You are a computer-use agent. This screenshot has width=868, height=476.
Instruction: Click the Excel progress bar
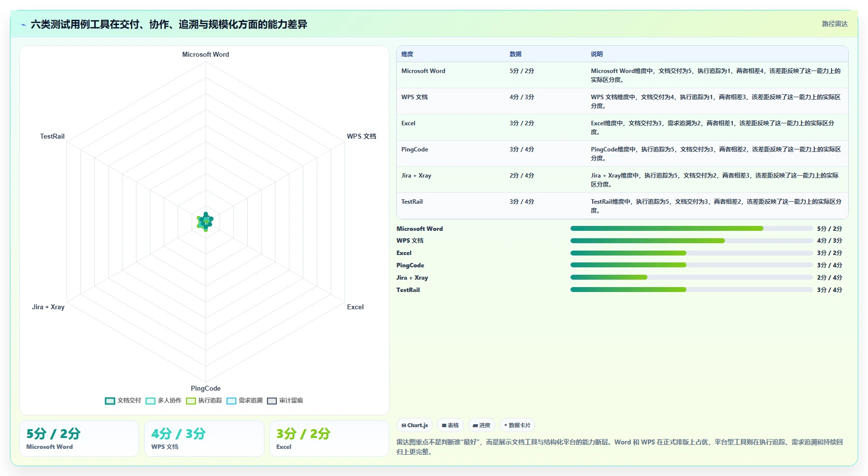(x=691, y=253)
